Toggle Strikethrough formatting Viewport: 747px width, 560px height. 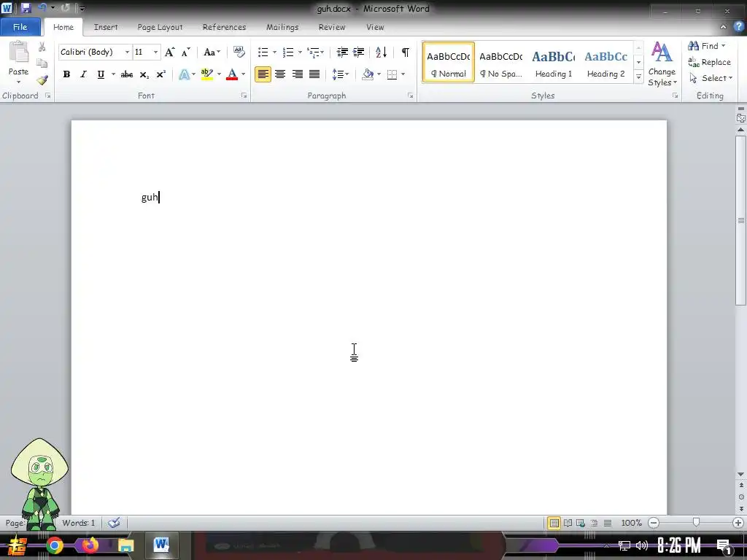tap(127, 74)
